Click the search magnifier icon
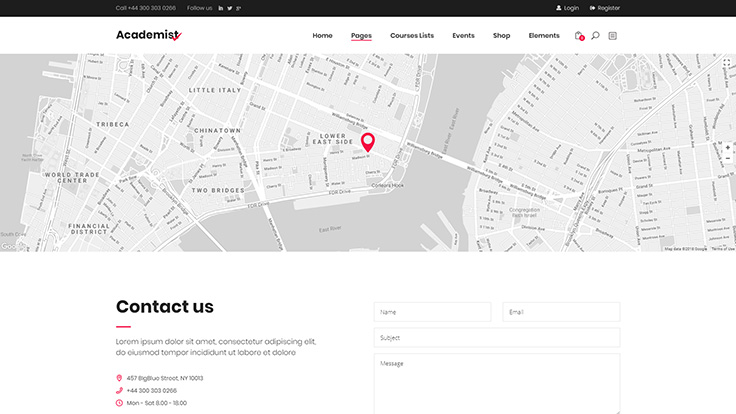This screenshot has width=736, height=414. tap(595, 36)
